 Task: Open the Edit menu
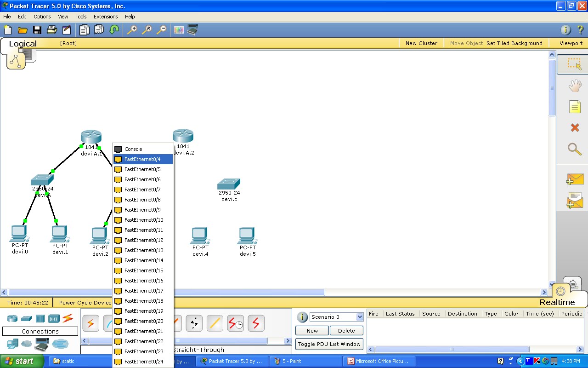(x=22, y=17)
